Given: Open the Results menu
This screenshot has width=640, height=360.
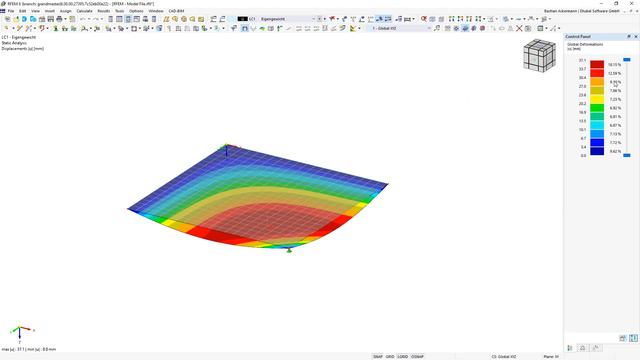Looking at the screenshot, I should click(x=104, y=11).
